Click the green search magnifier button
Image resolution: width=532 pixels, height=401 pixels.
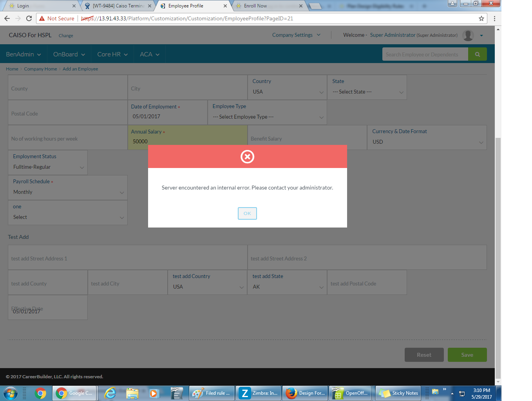pyautogui.click(x=477, y=54)
